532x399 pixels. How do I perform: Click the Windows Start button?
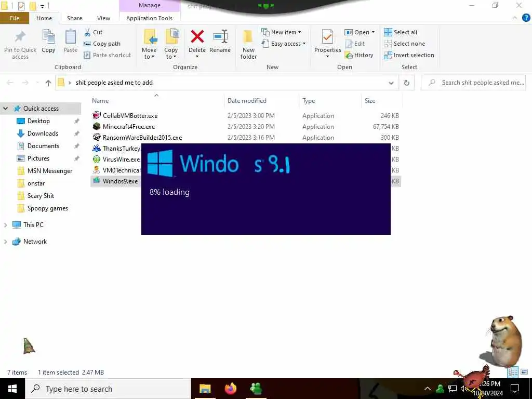pos(12,389)
